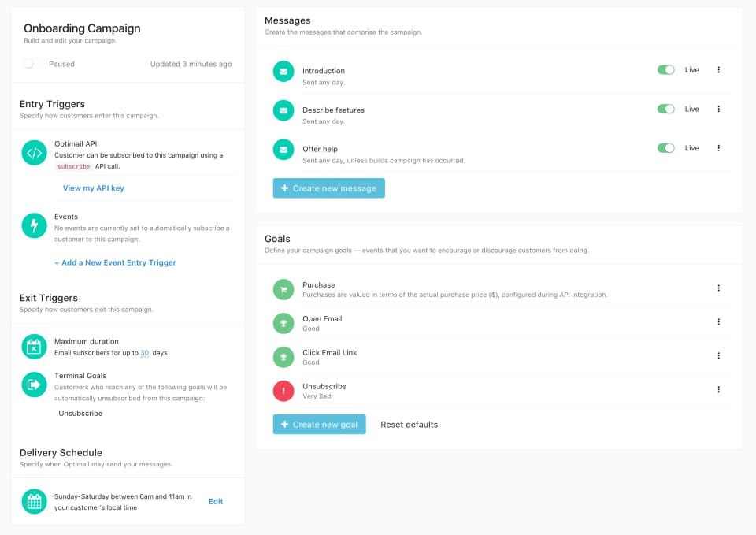Open the Purchase goal options menu
The image size is (756, 535).
pyautogui.click(x=718, y=288)
